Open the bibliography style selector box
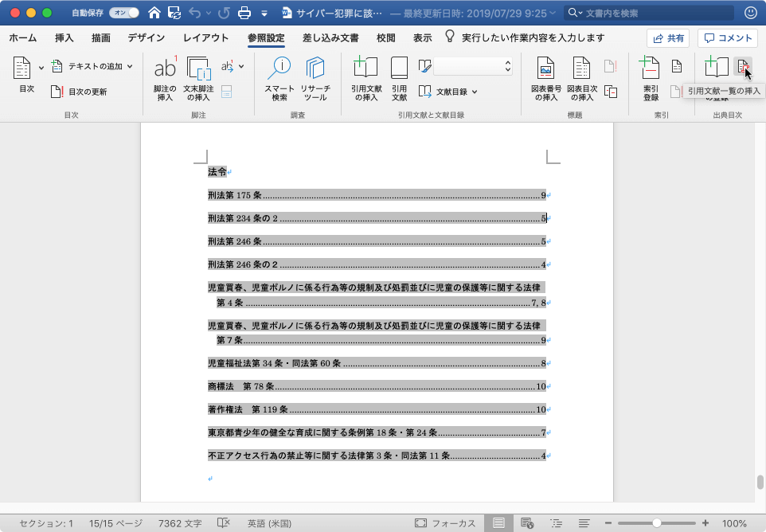766x532 pixels. point(473,66)
